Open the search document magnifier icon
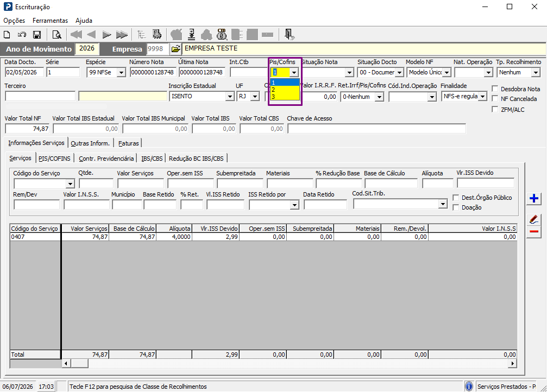 point(56,35)
